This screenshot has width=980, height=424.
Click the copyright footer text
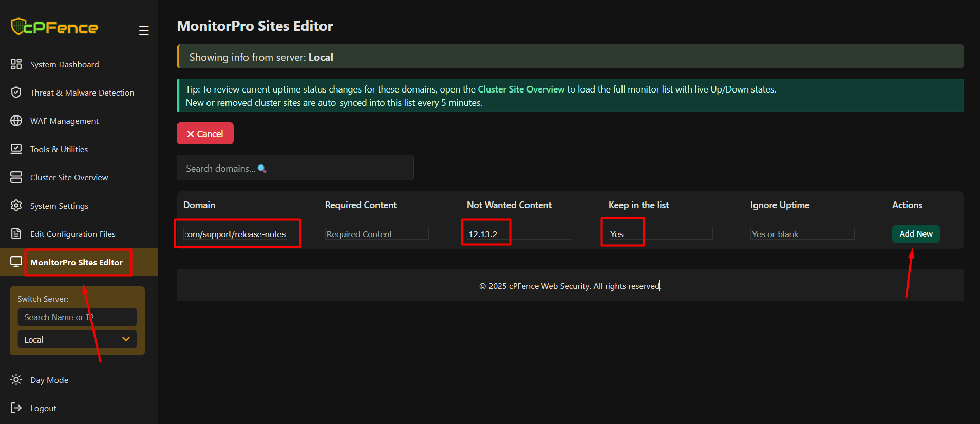pyautogui.click(x=570, y=286)
